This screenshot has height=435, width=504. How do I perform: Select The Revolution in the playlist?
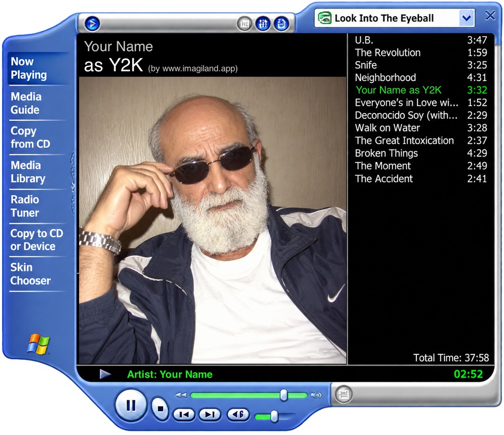(421, 53)
